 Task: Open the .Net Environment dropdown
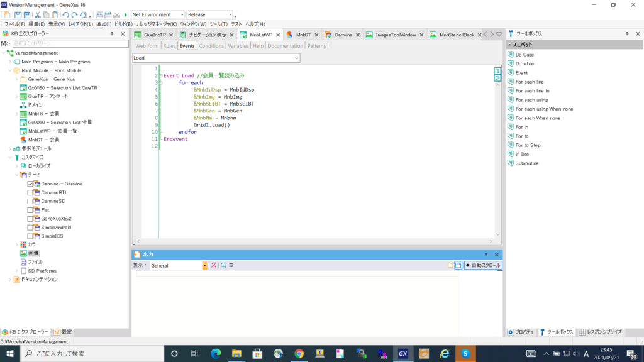(182, 15)
